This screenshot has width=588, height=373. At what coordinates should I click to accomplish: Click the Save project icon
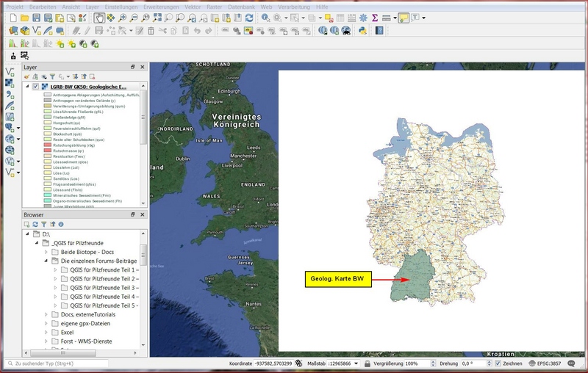point(37,17)
